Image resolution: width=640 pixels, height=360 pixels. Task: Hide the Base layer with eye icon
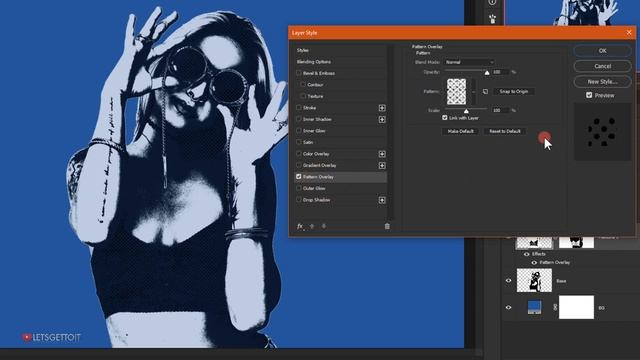tap(508, 281)
